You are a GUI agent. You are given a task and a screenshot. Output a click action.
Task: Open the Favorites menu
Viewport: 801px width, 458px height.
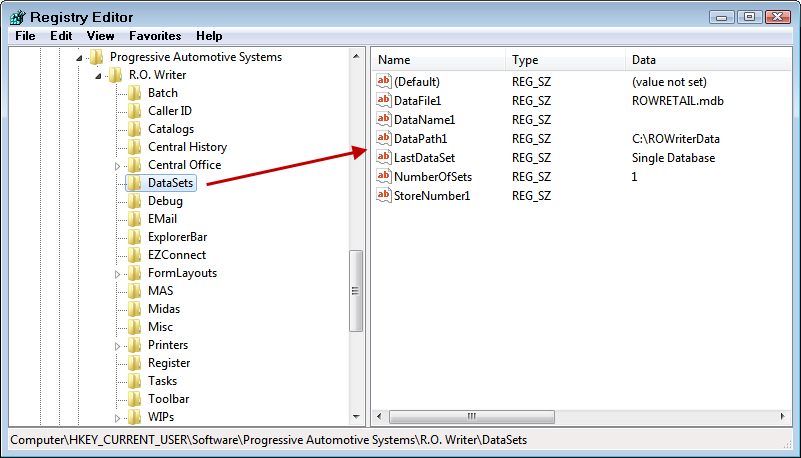(155, 35)
